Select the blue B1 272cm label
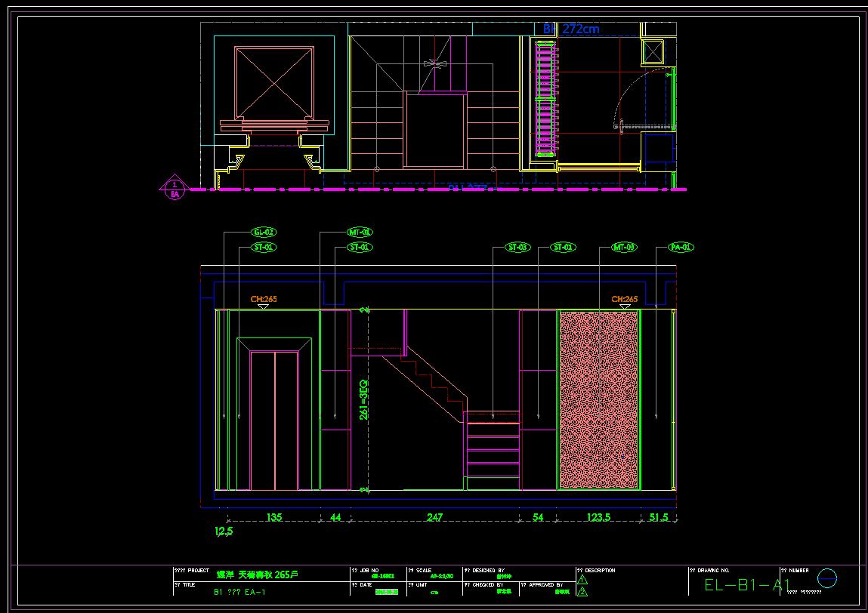The image size is (868, 613). (571, 29)
